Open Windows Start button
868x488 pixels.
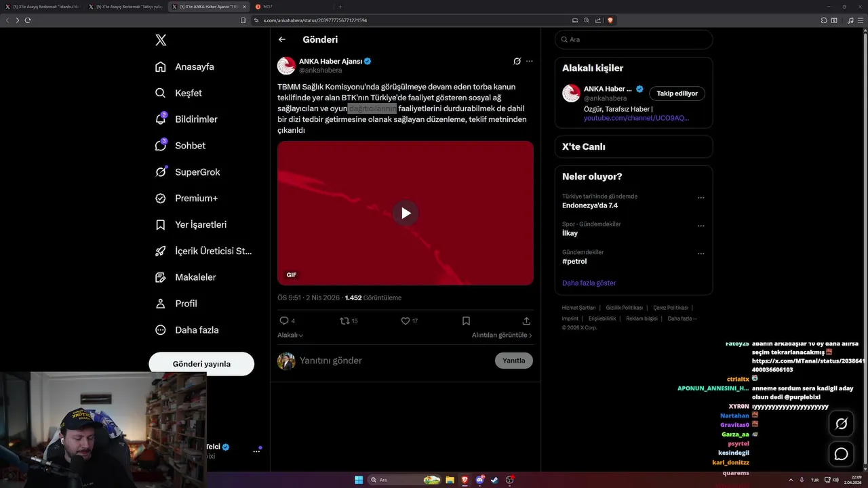point(359,480)
